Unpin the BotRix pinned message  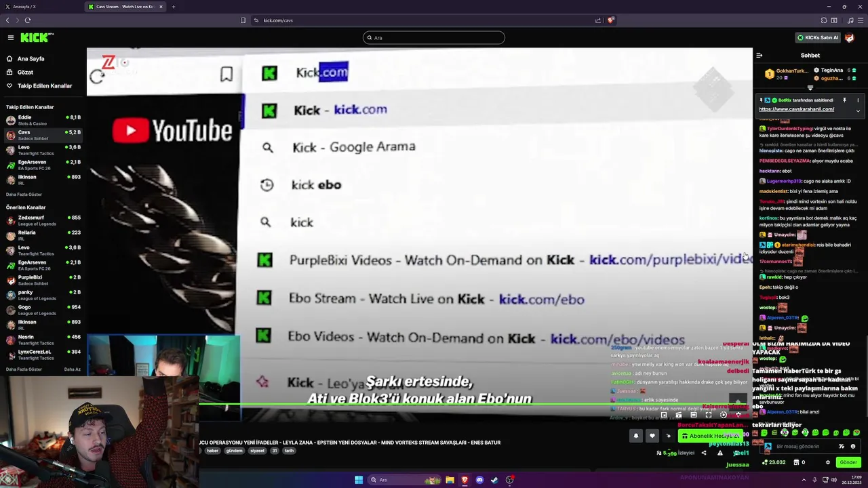pyautogui.click(x=844, y=100)
